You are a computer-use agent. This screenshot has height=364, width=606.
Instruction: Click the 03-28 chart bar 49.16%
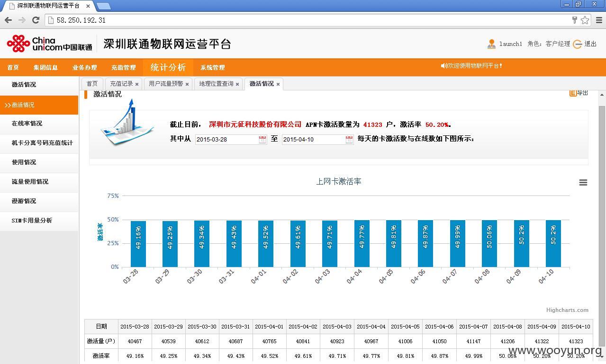138,244
